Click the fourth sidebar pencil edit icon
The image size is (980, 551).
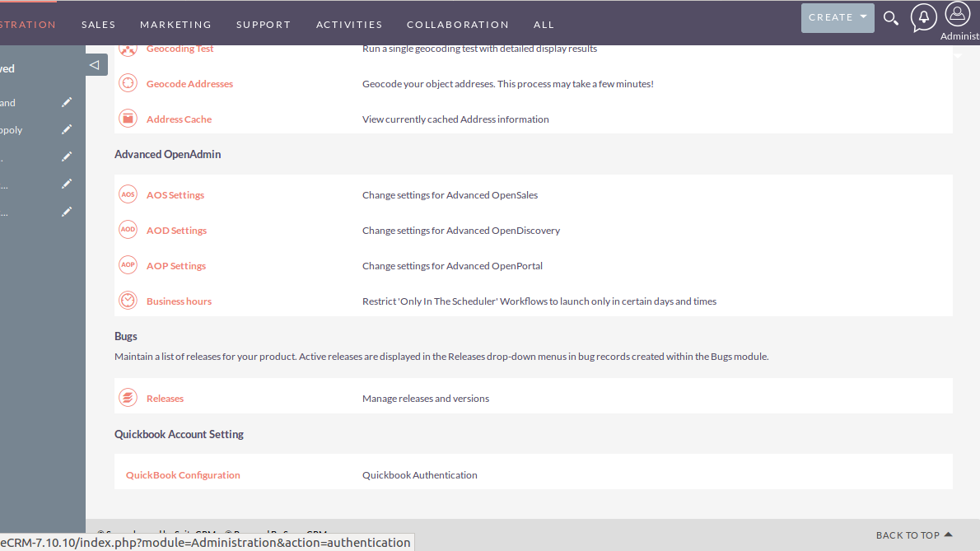[67, 184]
